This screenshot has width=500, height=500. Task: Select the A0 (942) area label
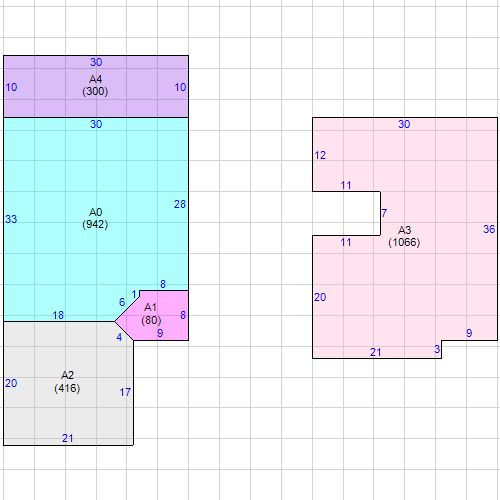pyautogui.click(x=95, y=218)
